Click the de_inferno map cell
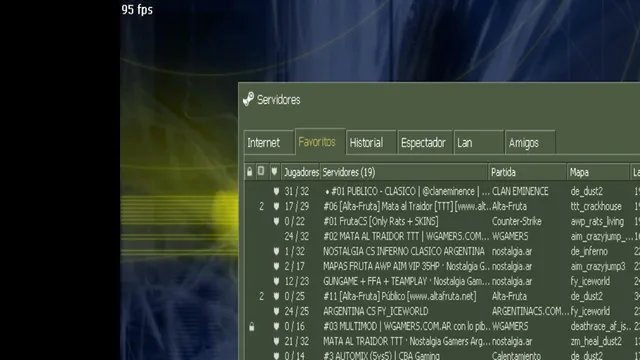 (589, 251)
